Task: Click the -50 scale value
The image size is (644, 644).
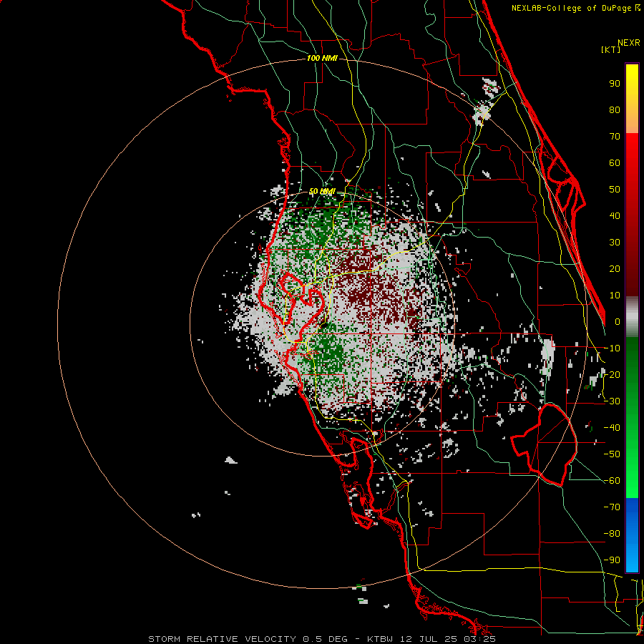Action: click(612, 454)
